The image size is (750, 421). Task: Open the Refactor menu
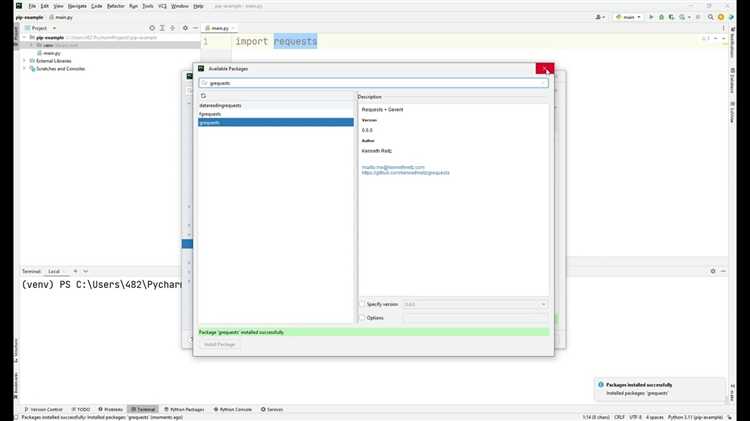[x=115, y=6]
